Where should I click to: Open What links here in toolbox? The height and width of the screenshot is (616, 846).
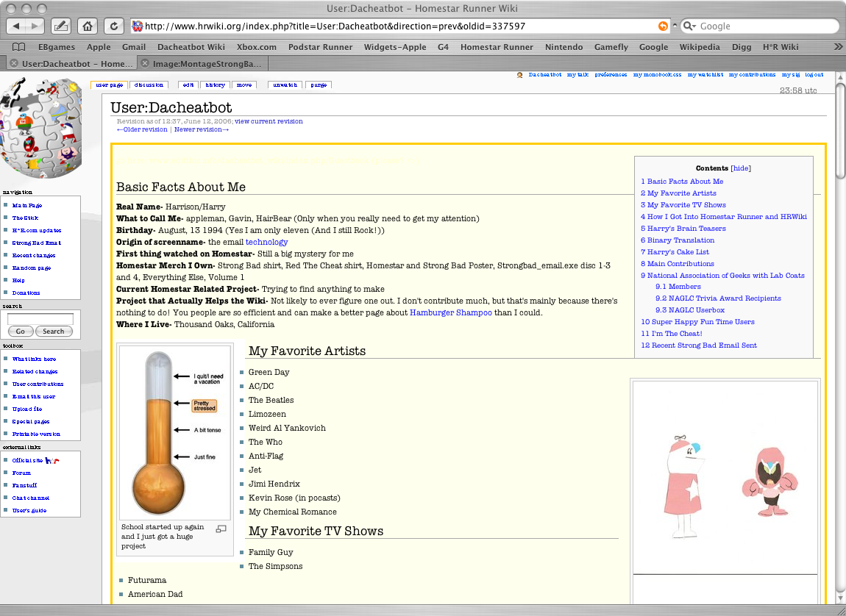(34, 359)
